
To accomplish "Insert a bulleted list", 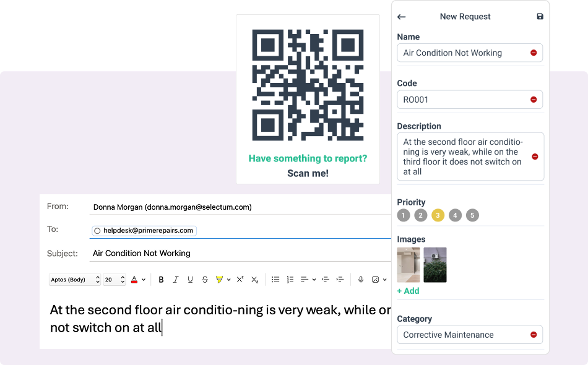I will [275, 280].
